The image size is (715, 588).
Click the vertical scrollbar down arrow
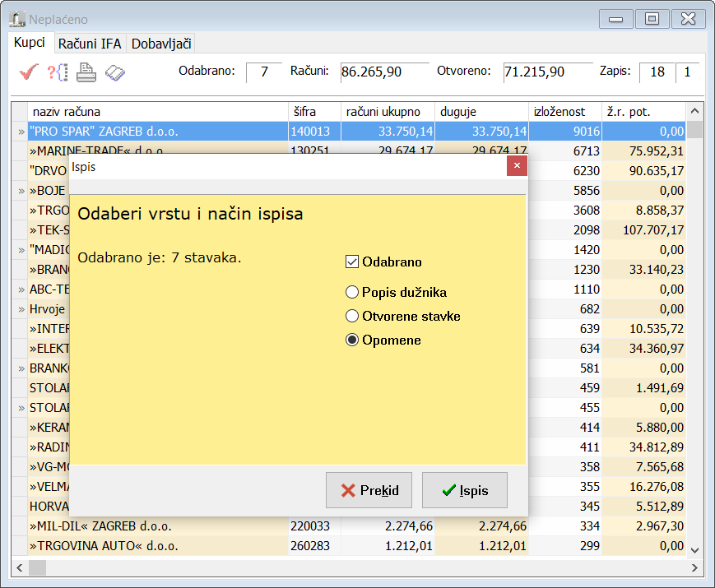pyautogui.click(x=694, y=549)
